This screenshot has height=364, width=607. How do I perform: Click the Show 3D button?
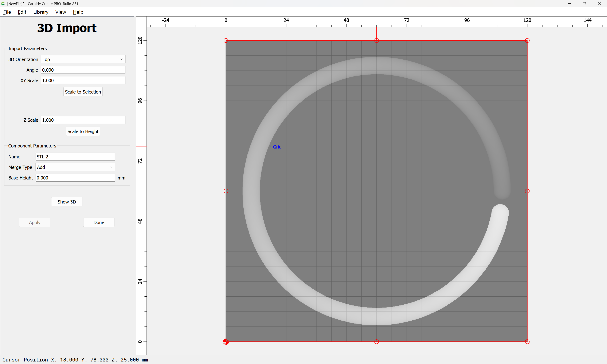point(66,202)
